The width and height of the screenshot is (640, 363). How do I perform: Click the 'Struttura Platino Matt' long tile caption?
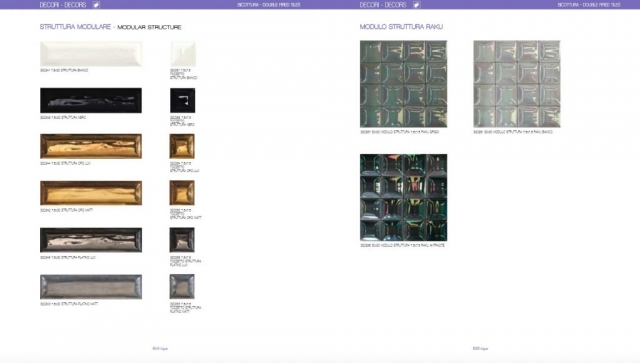[69, 304]
